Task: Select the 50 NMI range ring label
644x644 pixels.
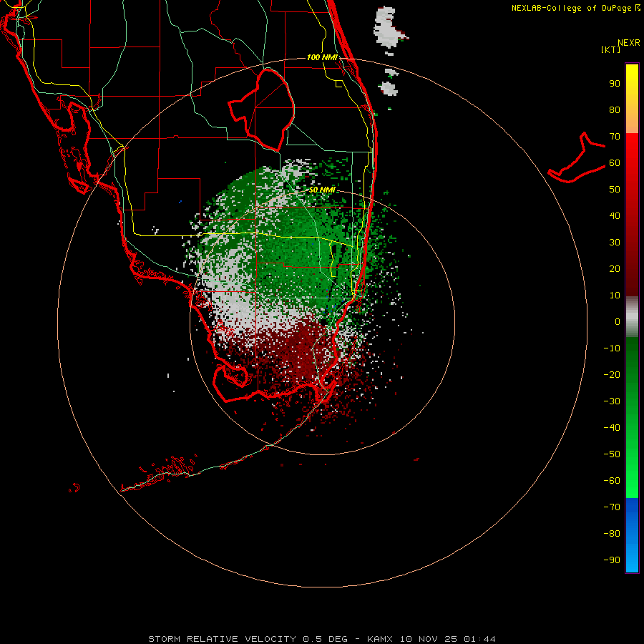Action: (322, 190)
